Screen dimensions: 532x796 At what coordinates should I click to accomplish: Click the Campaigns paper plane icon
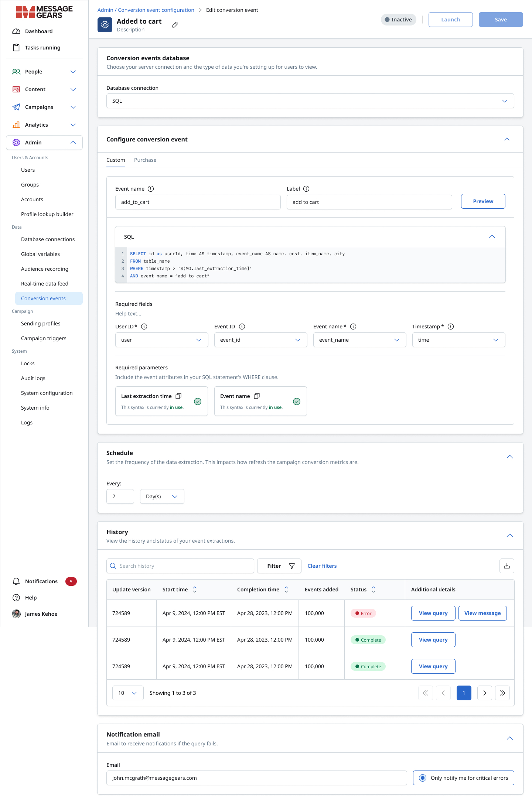16,107
